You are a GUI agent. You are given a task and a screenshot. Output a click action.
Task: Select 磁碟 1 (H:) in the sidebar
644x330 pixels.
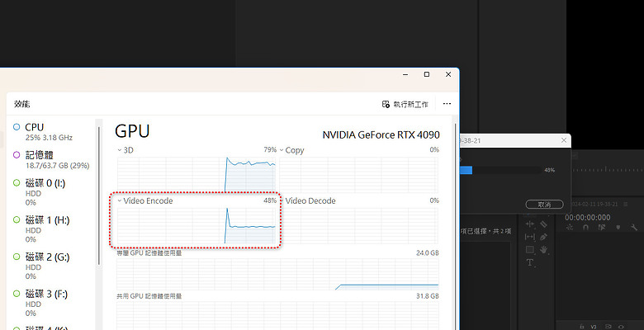53,229
